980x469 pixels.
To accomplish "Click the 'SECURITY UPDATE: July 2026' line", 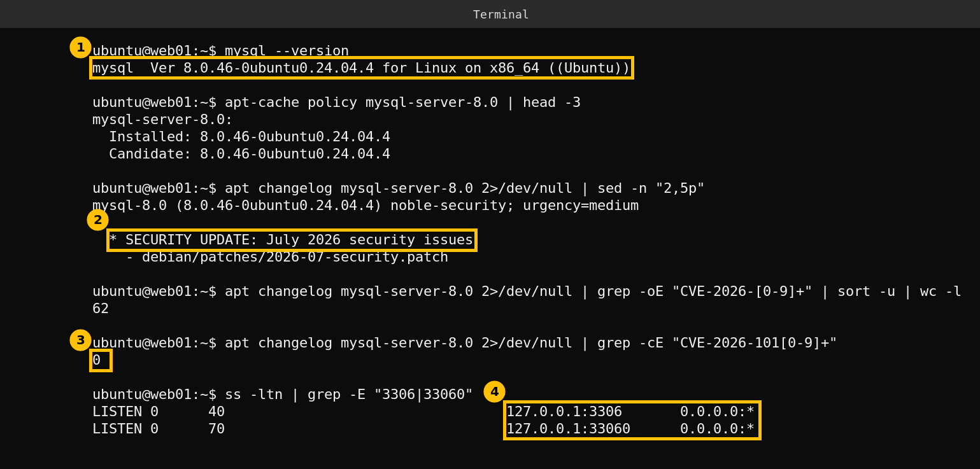I will [291, 240].
